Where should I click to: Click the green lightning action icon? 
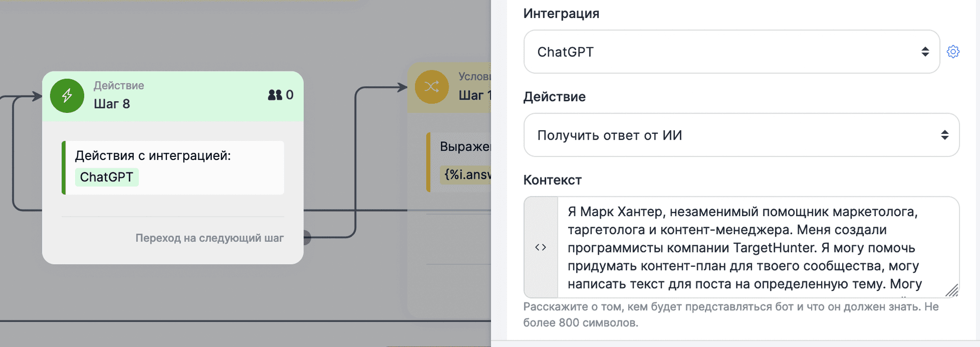coord(67,96)
